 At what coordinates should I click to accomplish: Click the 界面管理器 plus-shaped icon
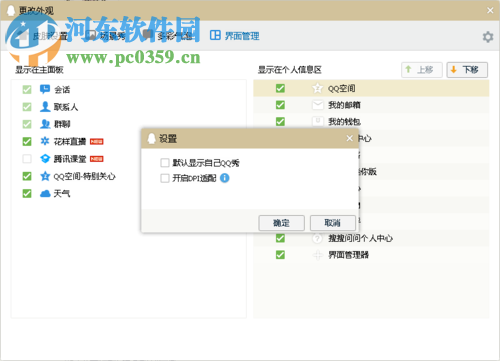317,255
